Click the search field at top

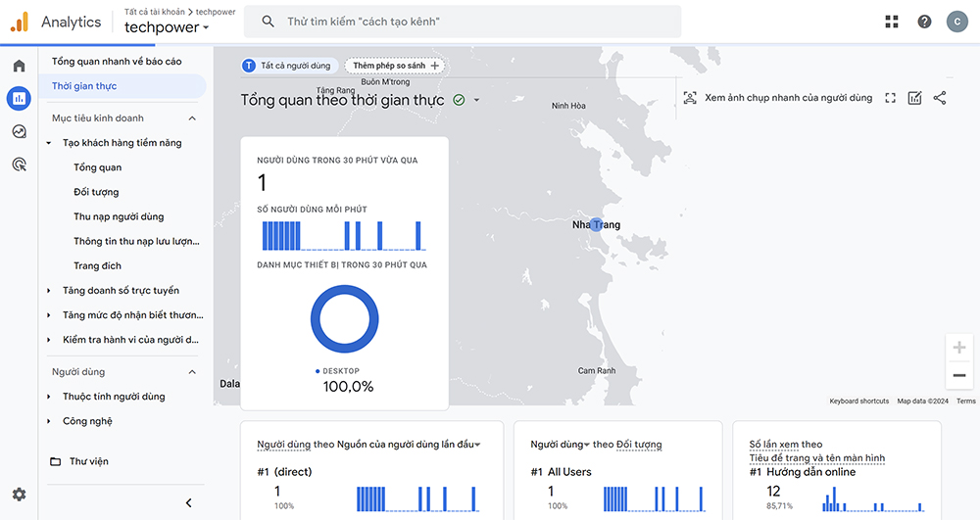tap(470, 22)
